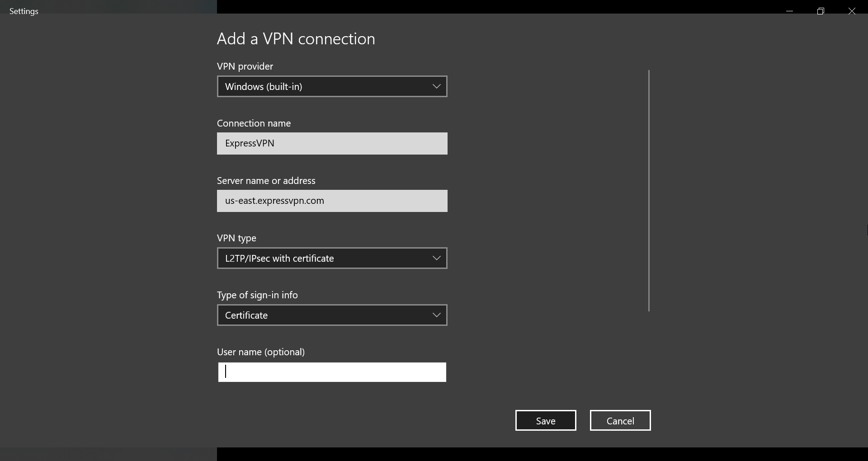Click the User name input field

tap(331, 372)
